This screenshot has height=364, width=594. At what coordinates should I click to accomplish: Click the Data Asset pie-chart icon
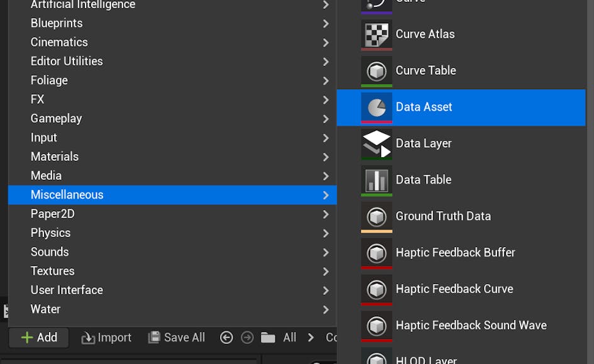[377, 108]
